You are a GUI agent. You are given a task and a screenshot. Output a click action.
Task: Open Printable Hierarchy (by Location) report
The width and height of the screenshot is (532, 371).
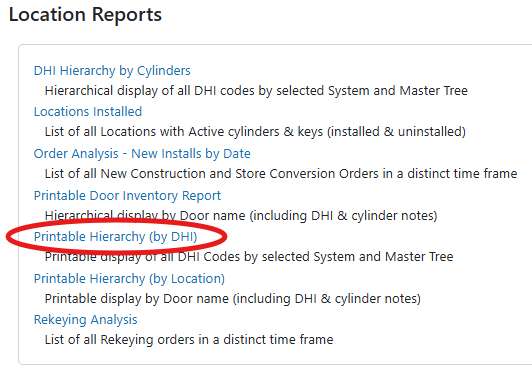pyautogui.click(x=129, y=279)
